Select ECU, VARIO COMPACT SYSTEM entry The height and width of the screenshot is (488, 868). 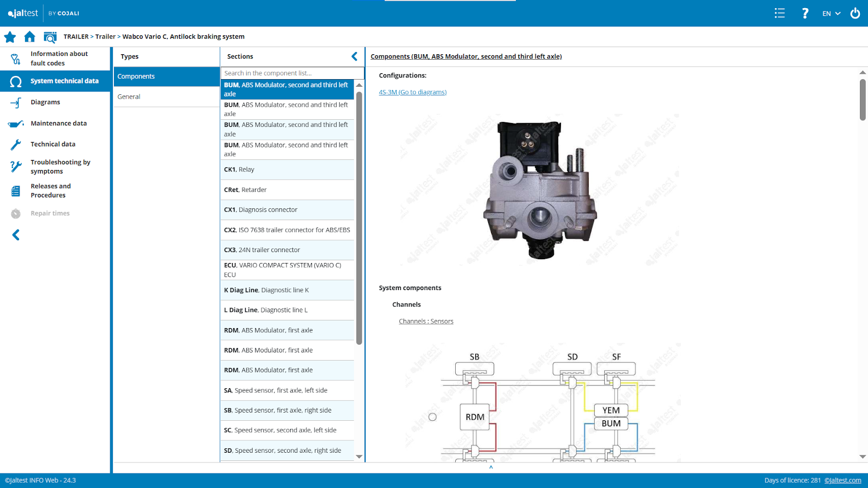pyautogui.click(x=287, y=270)
